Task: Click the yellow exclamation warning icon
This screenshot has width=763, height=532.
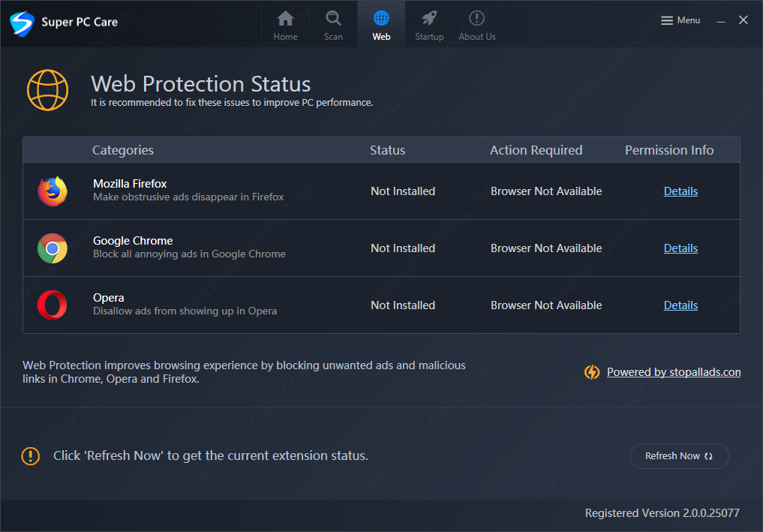Action: point(31,456)
